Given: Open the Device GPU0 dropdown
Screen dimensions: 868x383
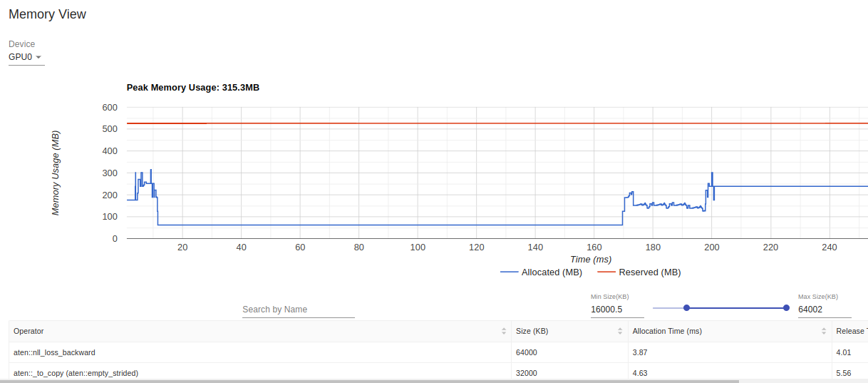Looking at the screenshot, I should (x=26, y=57).
